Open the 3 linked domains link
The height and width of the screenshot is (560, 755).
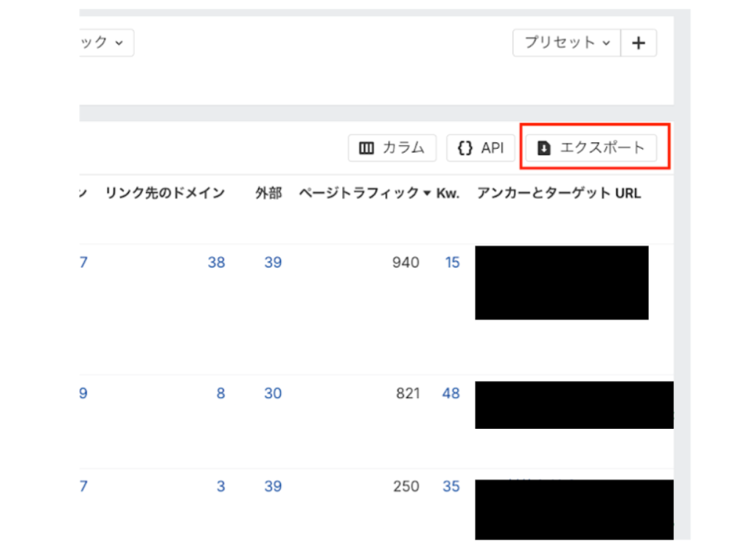220,486
